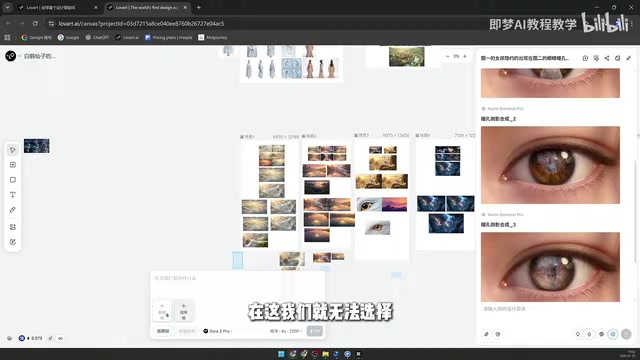
Task: Click the attachment paperclip in chat input
Action: point(486,334)
